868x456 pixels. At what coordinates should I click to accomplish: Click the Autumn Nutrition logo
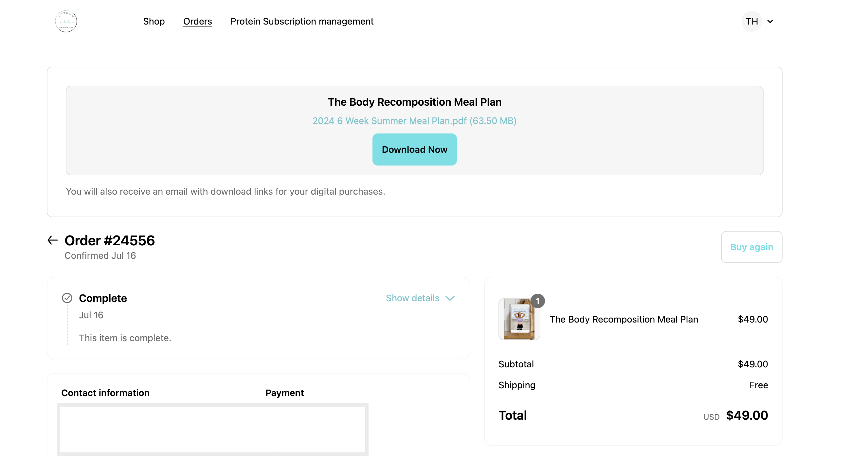click(66, 21)
